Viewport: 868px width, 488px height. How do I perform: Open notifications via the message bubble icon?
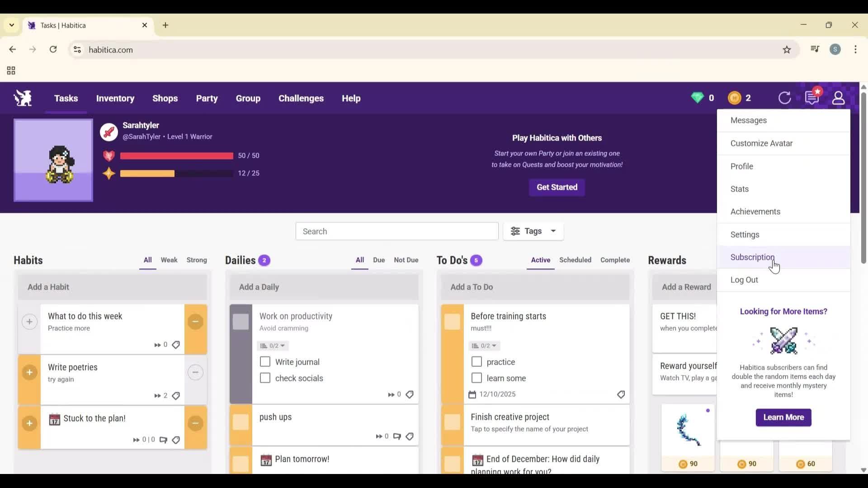[x=812, y=98]
